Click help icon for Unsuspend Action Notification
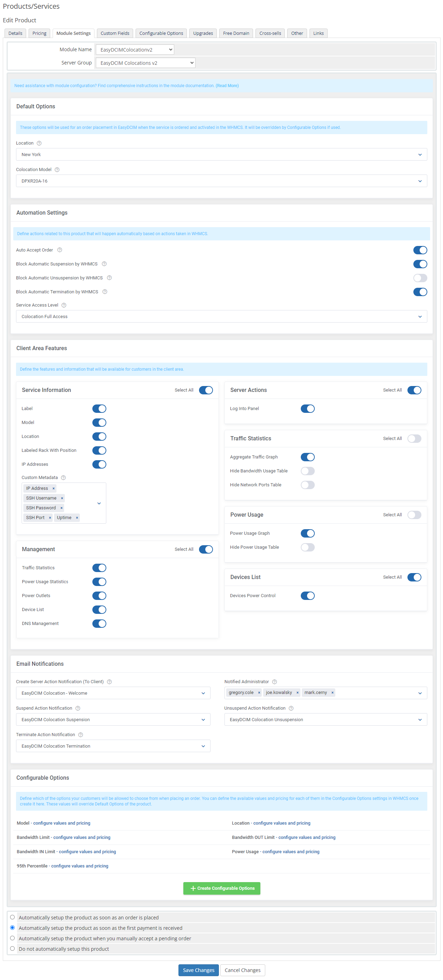The width and height of the screenshot is (443, 980). coord(291,708)
